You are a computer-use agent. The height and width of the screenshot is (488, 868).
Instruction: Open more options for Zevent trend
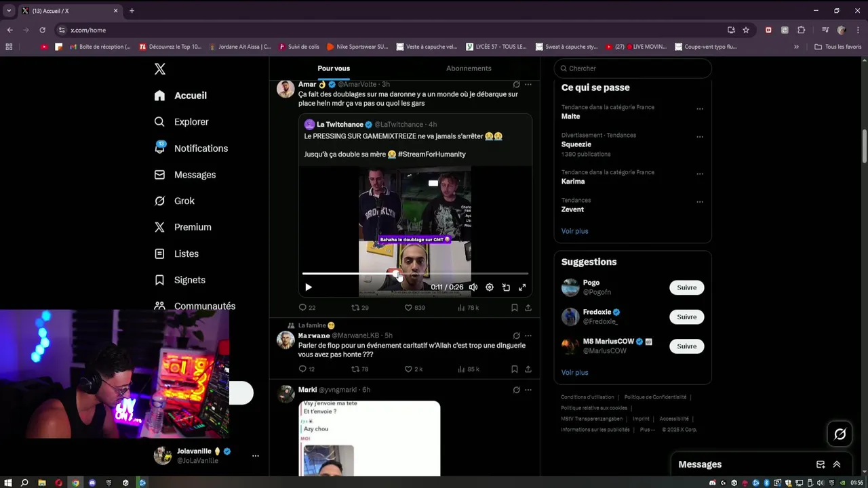coord(700,202)
